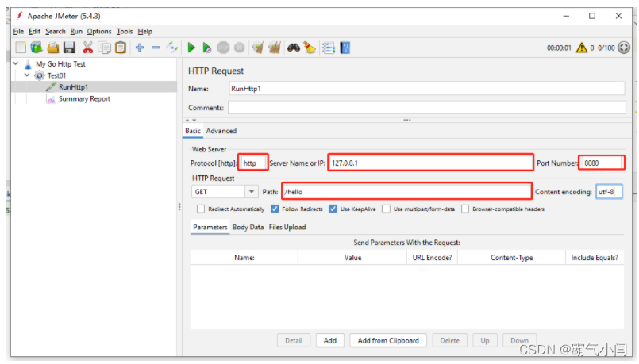Click the Toggle element state icon
The image size is (639, 364).
[x=172, y=48]
